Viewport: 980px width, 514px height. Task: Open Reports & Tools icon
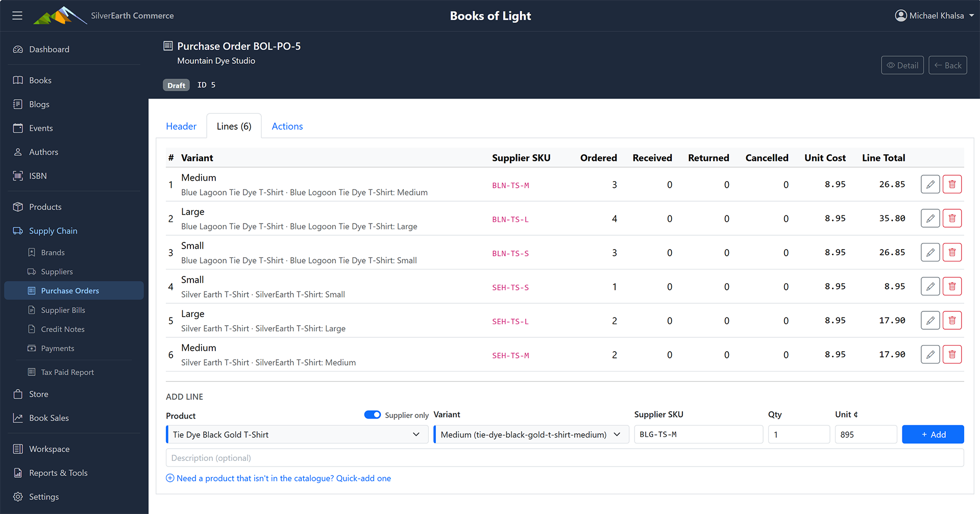point(18,473)
